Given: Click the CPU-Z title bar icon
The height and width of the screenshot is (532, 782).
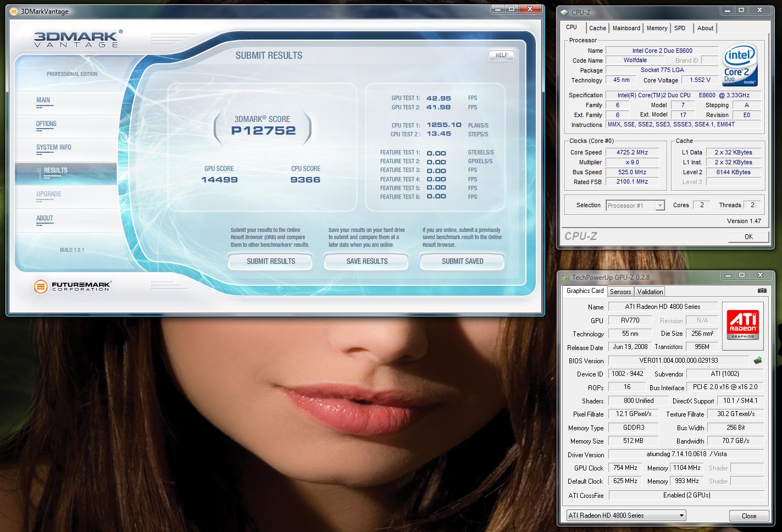Looking at the screenshot, I should pos(564,12).
